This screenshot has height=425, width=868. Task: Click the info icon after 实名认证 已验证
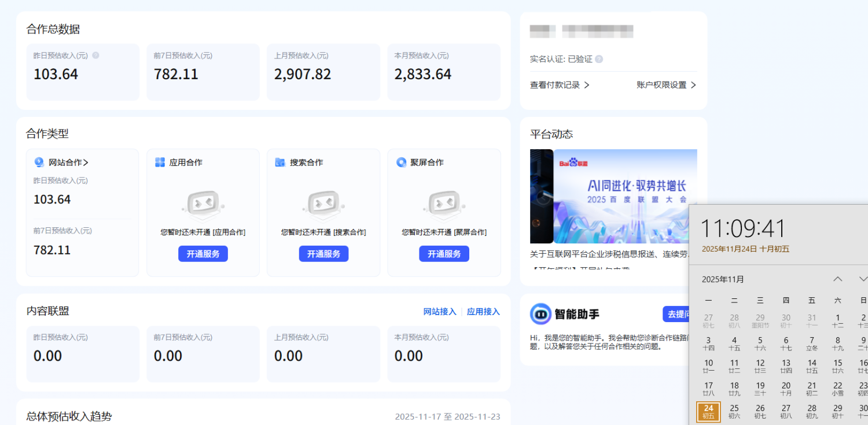click(x=599, y=58)
